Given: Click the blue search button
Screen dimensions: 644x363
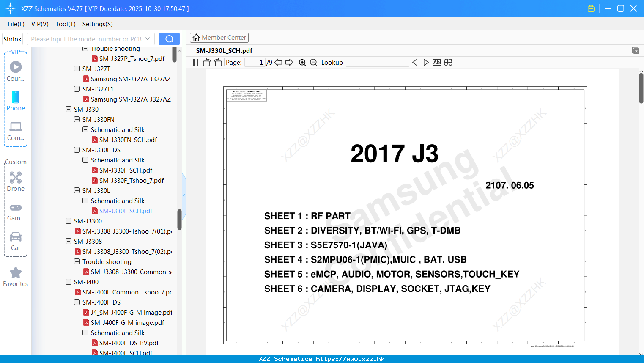Looking at the screenshot, I should pos(169,39).
